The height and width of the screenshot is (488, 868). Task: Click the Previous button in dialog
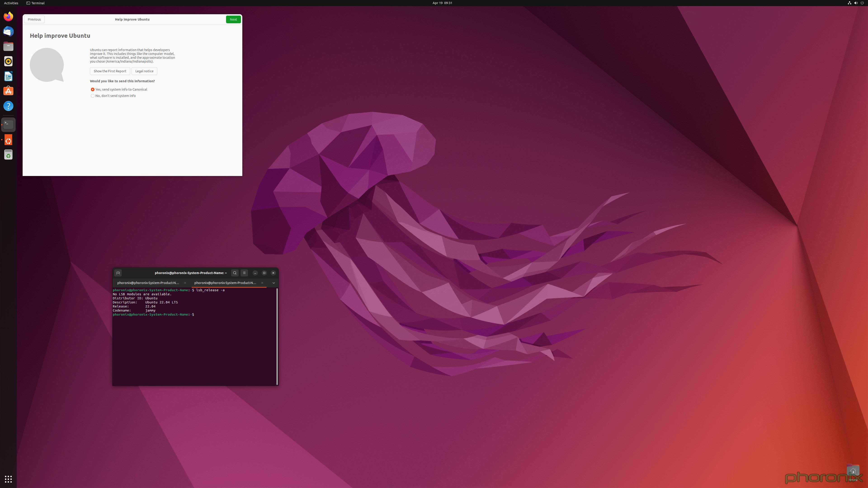point(33,19)
